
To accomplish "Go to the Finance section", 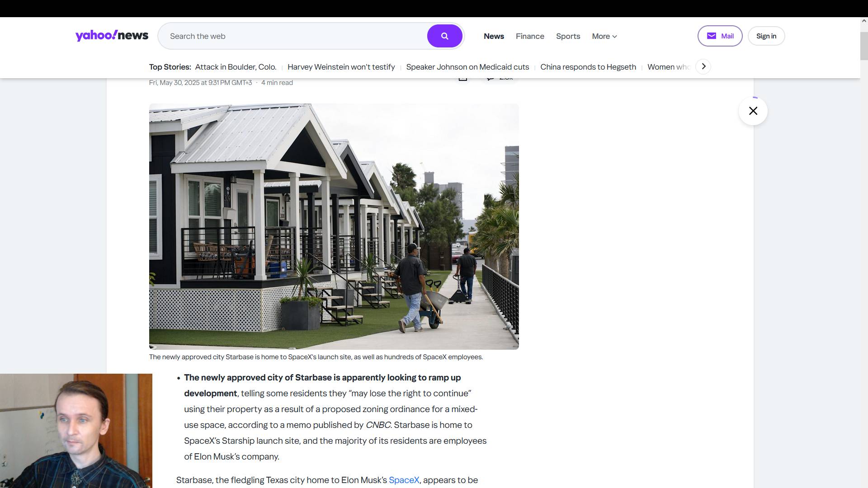I will pos(530,36).
